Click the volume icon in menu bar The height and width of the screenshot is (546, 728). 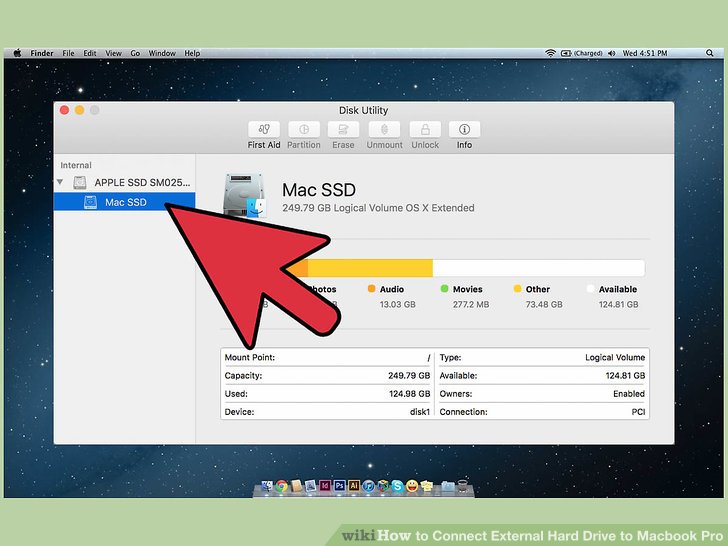[611, 53]
